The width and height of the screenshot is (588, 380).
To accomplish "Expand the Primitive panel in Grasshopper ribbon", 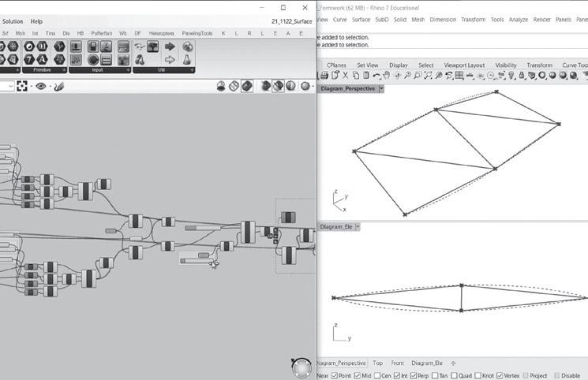I will pyautogui.click(x=64, y=70).
